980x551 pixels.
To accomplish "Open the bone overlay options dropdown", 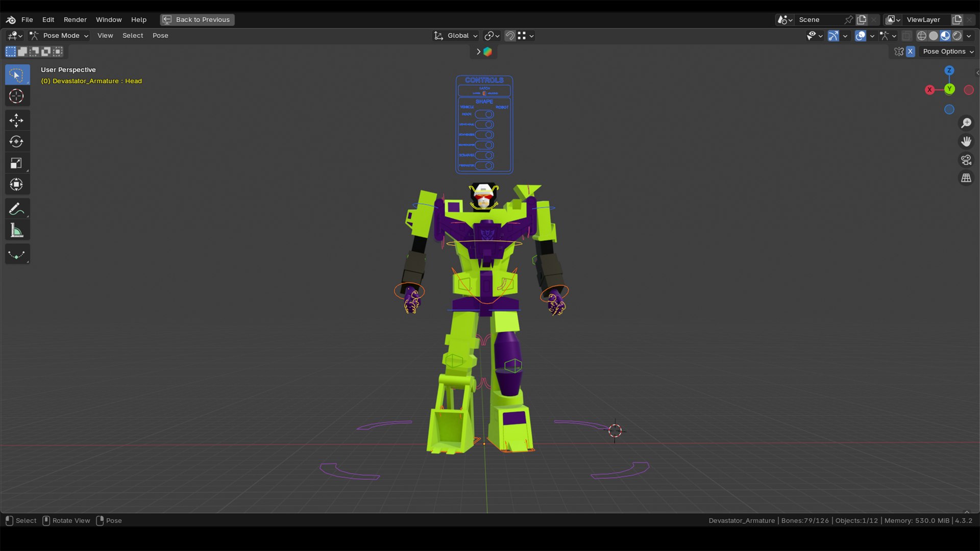I will click(x=888, y=36).
